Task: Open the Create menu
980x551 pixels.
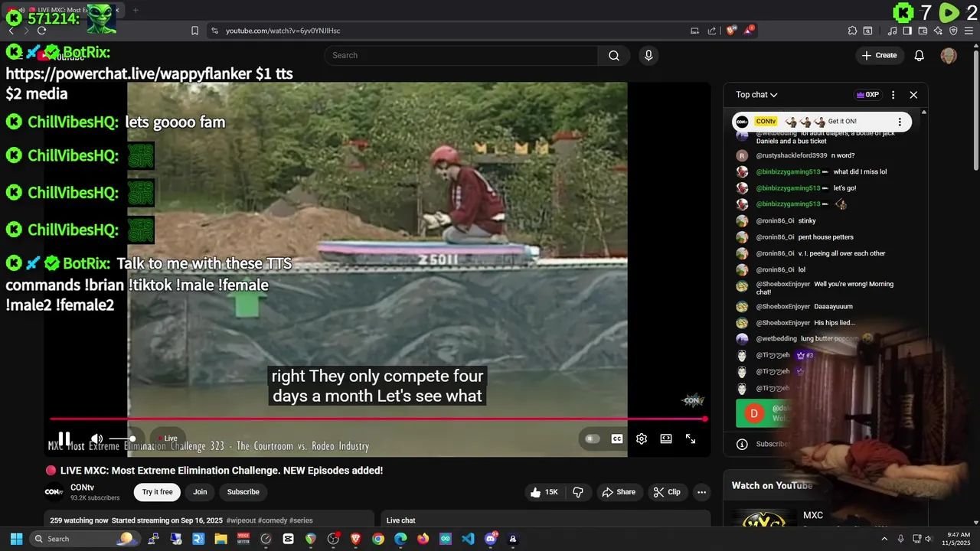Action: coord(879,55)
